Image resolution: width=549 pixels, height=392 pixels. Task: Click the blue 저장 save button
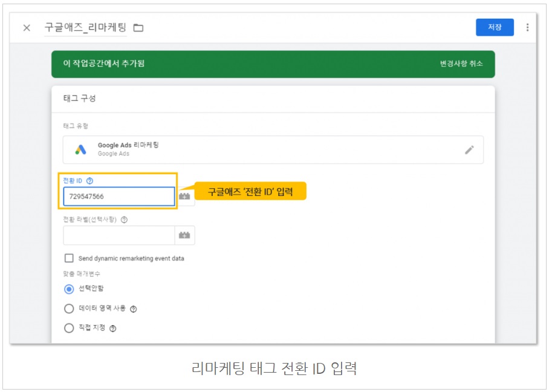[495, 27]
